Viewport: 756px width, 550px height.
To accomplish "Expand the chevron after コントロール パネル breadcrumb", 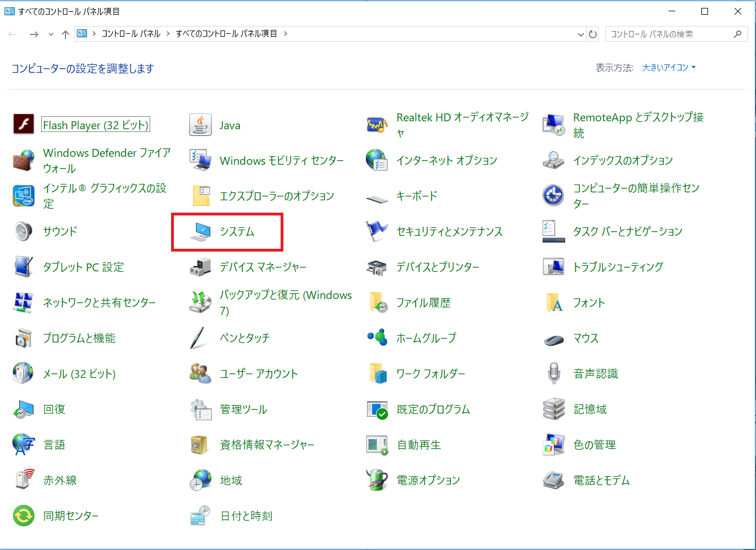I will [x=168, y=34].
